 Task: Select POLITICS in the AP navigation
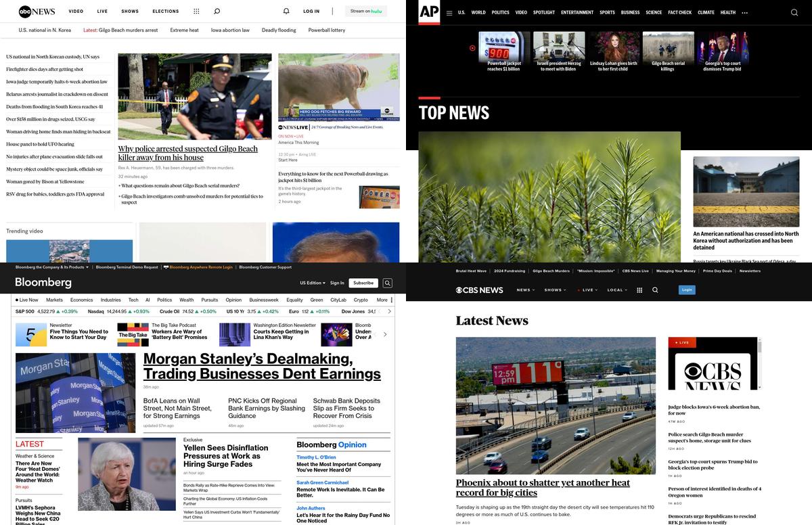point(500,12)
